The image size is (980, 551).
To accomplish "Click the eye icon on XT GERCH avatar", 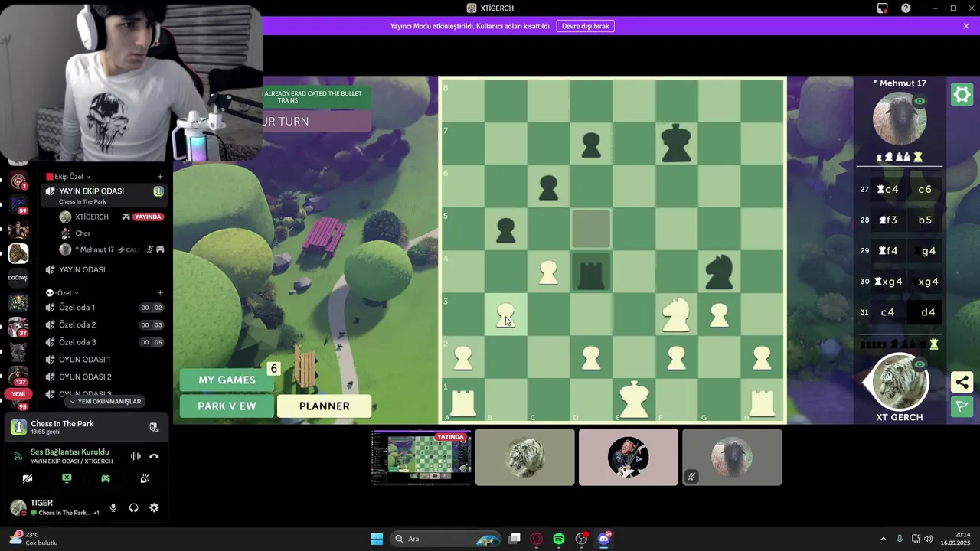I will (920, 364).
